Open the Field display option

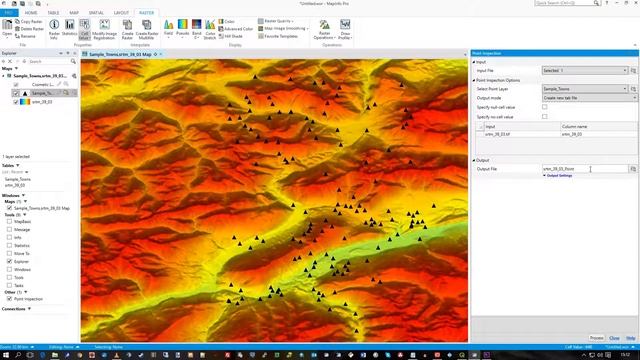tap(168, 29)
